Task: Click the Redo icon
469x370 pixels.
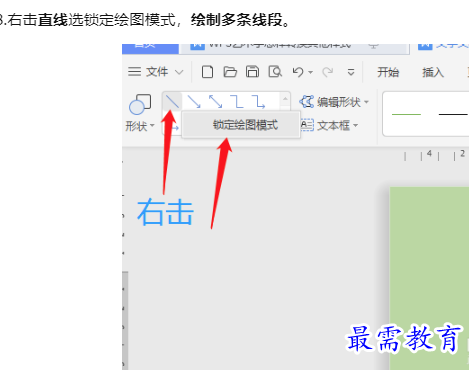Action: [x=327, y=72]
